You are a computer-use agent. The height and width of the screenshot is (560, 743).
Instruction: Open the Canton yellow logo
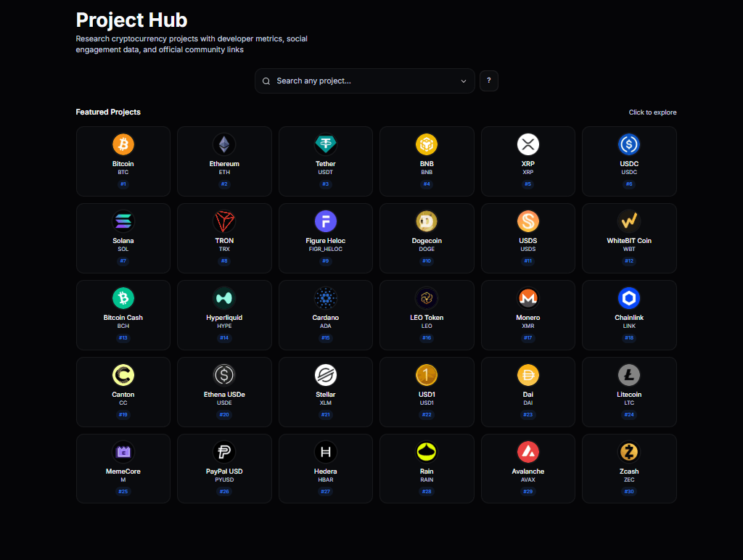click(x=123, y=375)
